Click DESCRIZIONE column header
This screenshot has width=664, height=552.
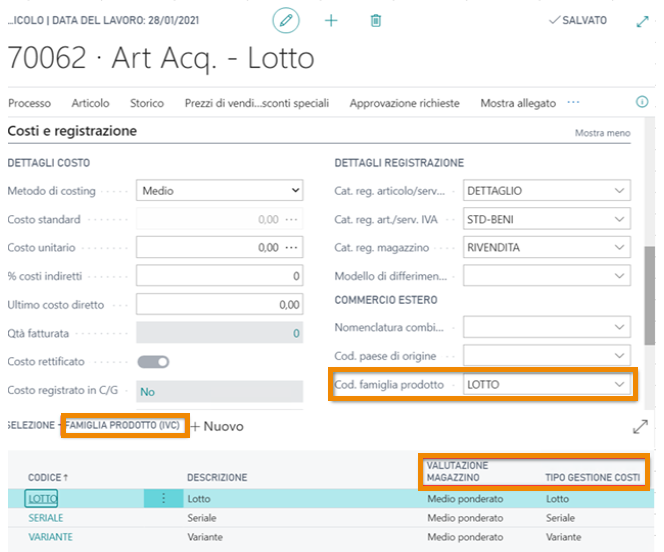217,477
